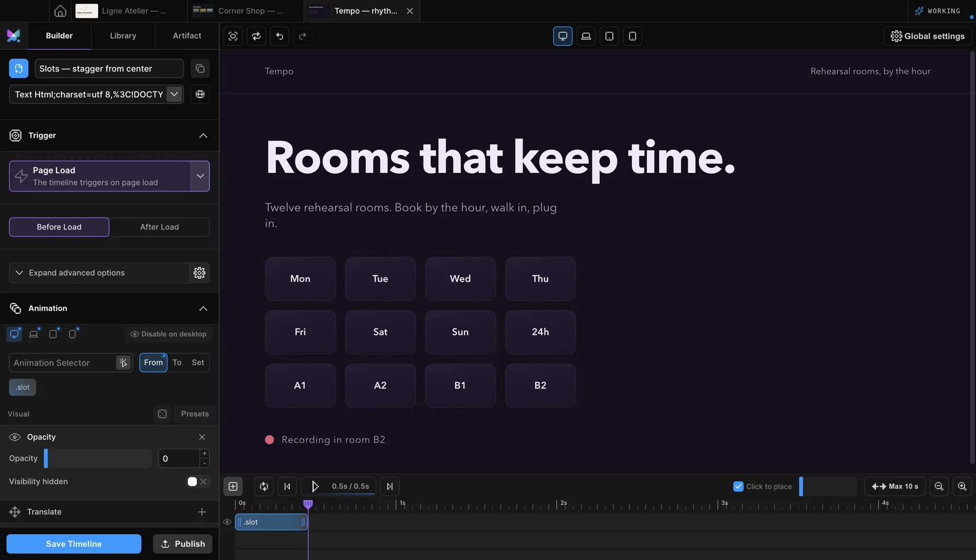Switch canvas to laptop preview
The width and height of the screenshot is (976, 560).
tap(586, 36)
